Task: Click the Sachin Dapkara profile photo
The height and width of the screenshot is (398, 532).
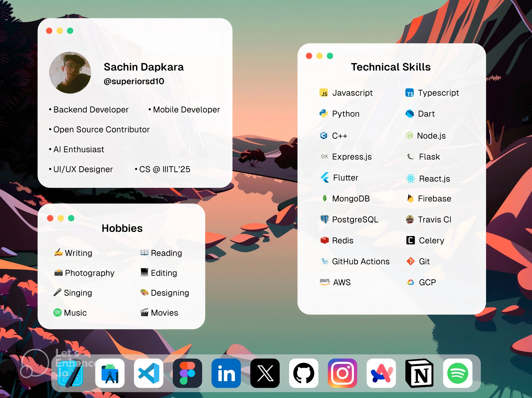Action: click(x=70, y=73)
